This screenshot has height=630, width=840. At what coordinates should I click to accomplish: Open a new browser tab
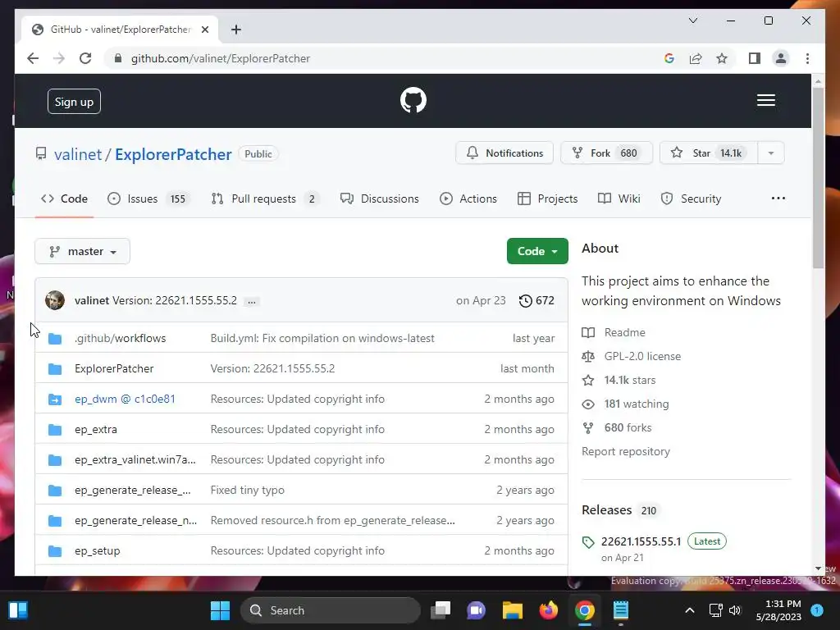pos(235,30)
